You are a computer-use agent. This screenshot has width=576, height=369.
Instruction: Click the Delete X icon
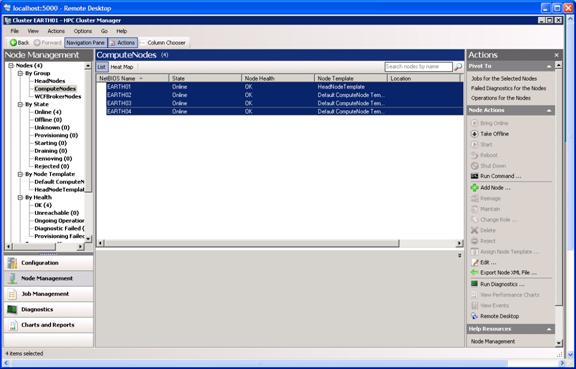[x=474, y=230]
